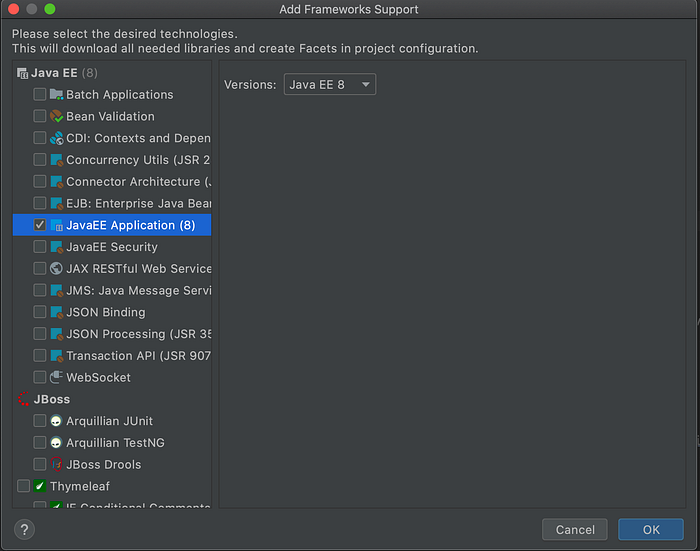
Task: Tick the Bean Validation checkbox
Action: 40,116
